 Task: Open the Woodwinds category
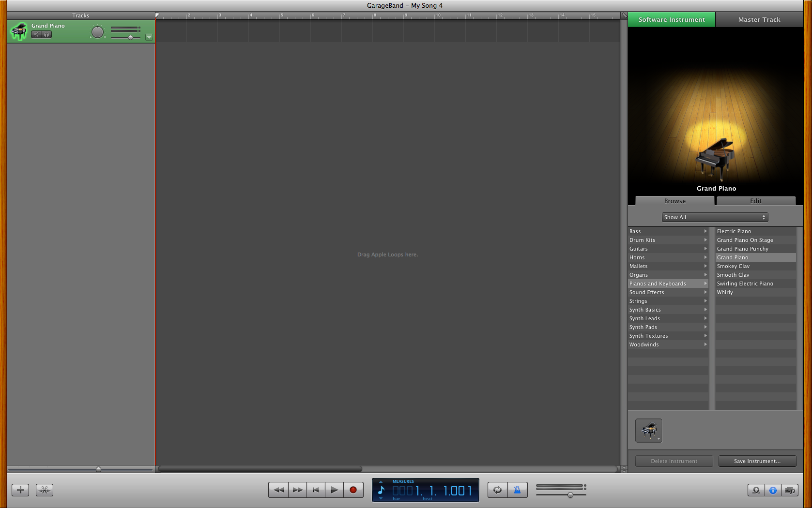click(668, 344)
